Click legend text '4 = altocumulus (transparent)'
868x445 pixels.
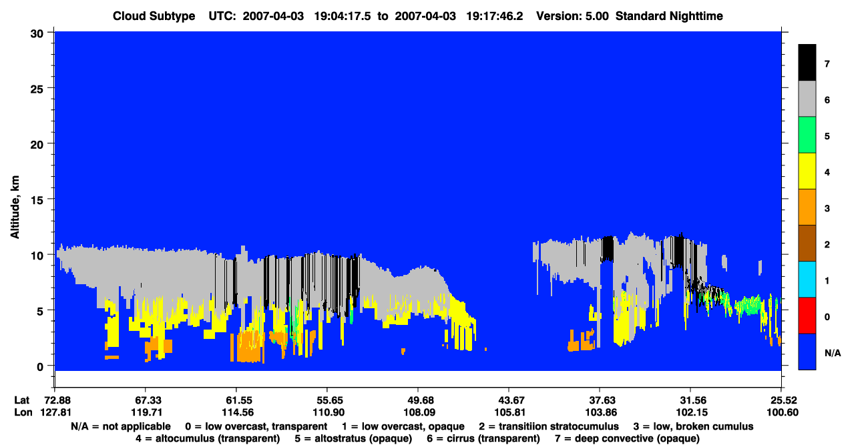click(208, 438)
